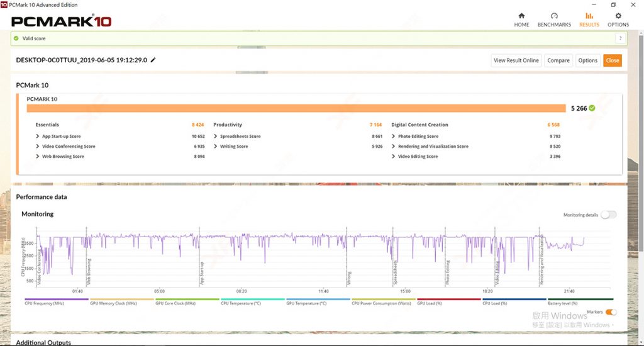The width and height of the screenshot is (644, 346).
Task: Open the Benchmarks tab
Action: (554, 20)
